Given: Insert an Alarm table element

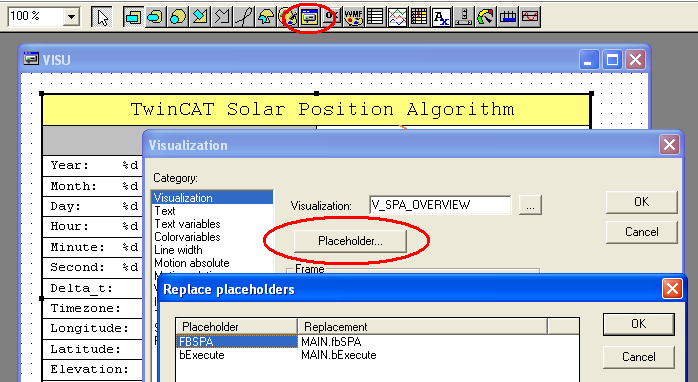Looking at the screenshot, I should click(x=419, y=17).
